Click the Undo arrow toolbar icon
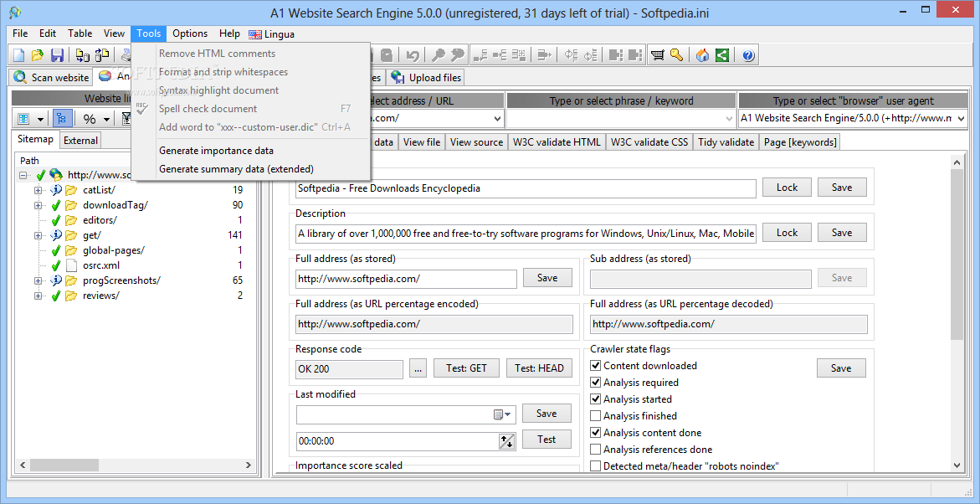The image size is (980, 504). (413, 55)
